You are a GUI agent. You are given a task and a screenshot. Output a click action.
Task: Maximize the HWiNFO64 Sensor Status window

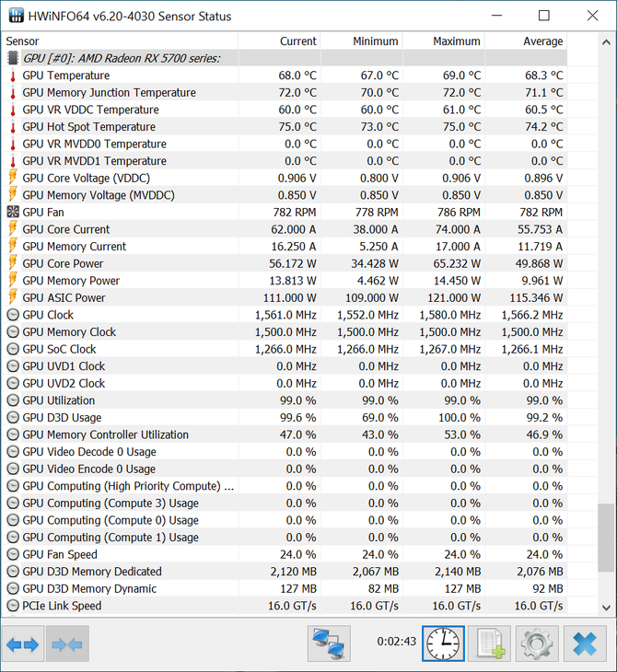[x=543, y=16]
